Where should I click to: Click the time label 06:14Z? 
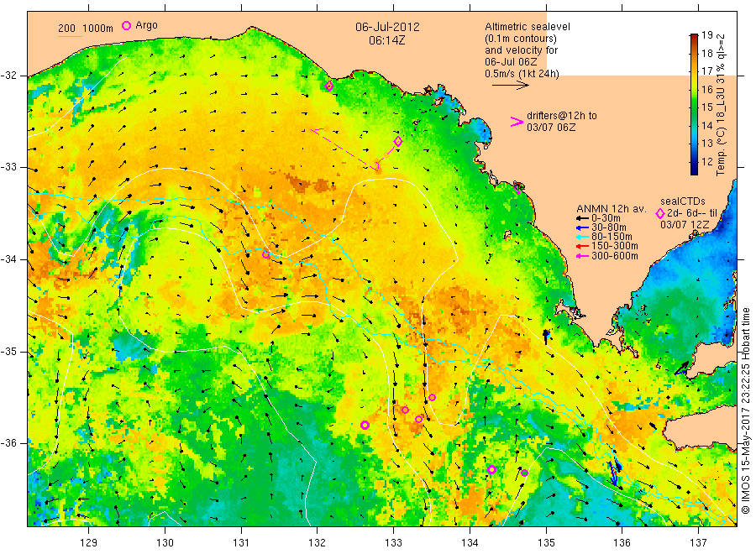[x=386, y=40]
